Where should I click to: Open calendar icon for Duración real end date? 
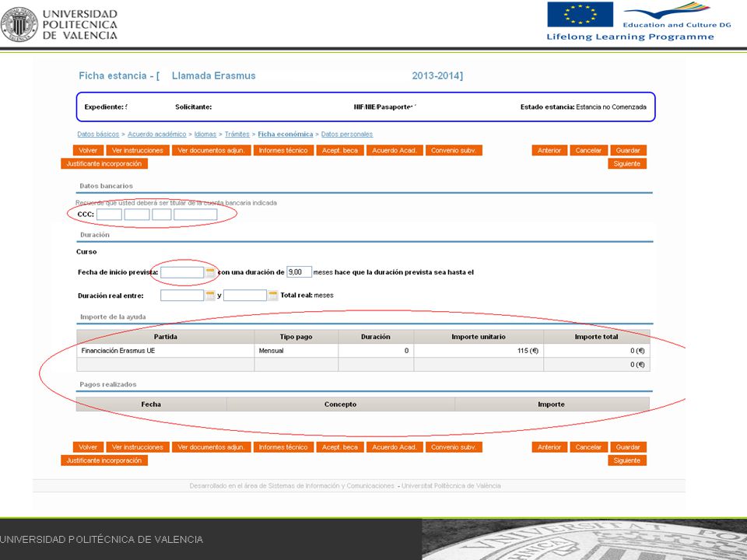point(273,296)
